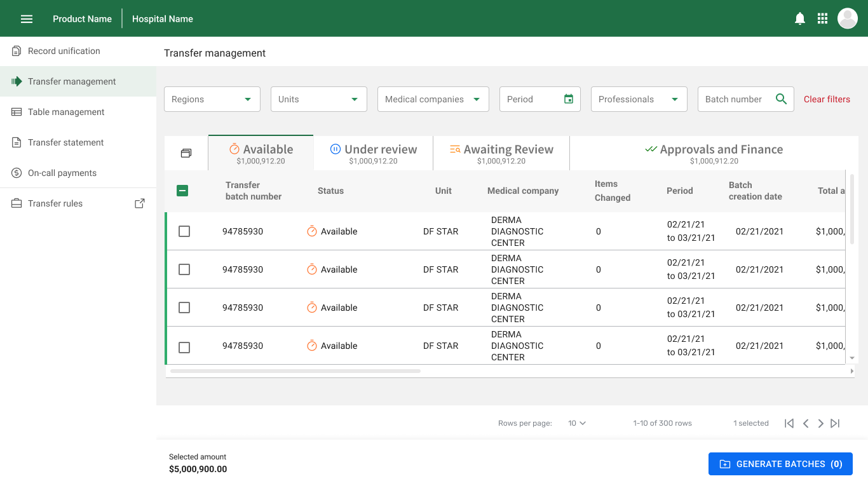This screenshot has width=868, height=488.
Task: Click the Status column header
Action: (x=330, y=191)
